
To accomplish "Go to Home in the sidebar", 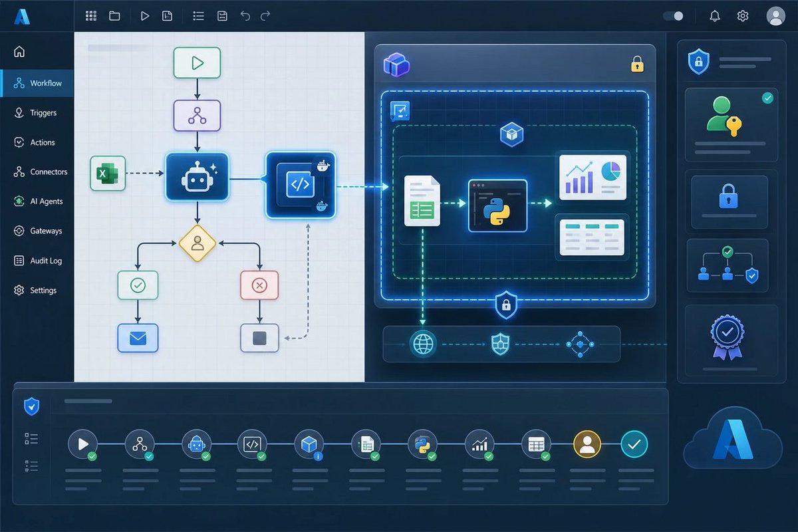I will click(x=19, y=52).
